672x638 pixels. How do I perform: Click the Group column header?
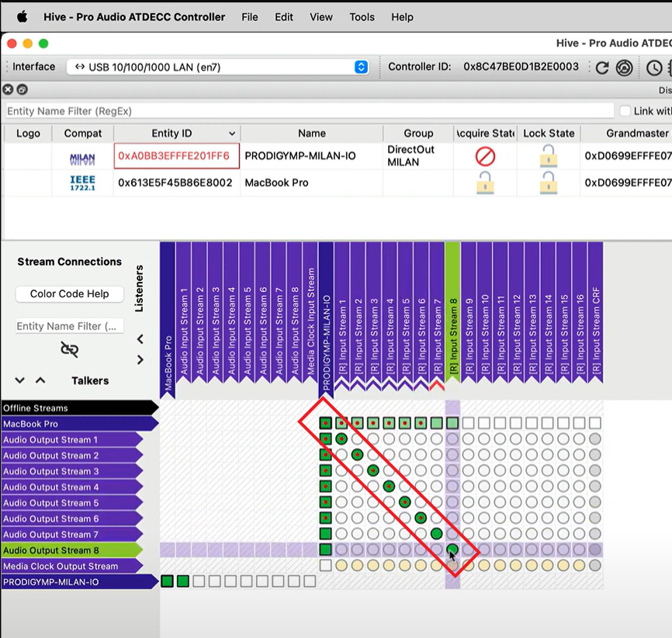point(418,133)
